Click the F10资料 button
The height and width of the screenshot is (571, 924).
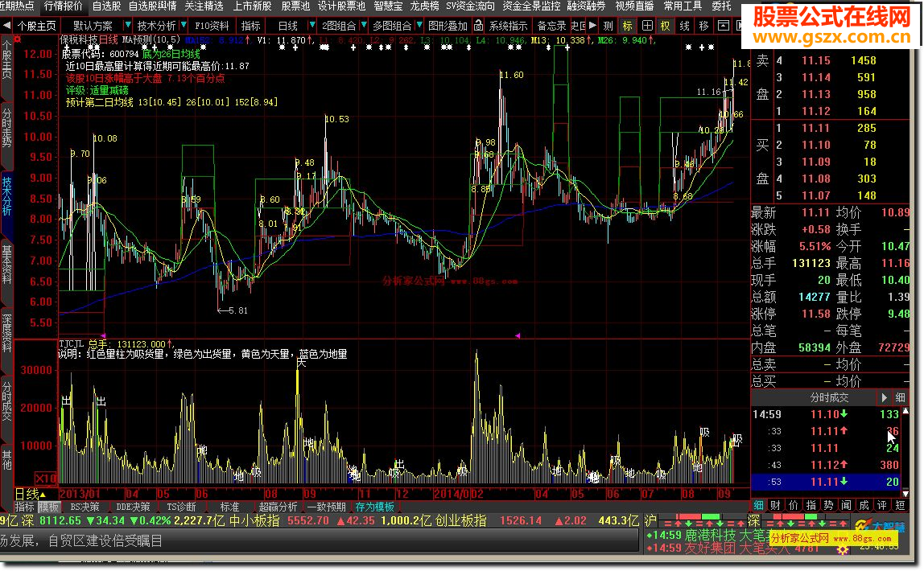pyautogui.click(x=212, y=26)
